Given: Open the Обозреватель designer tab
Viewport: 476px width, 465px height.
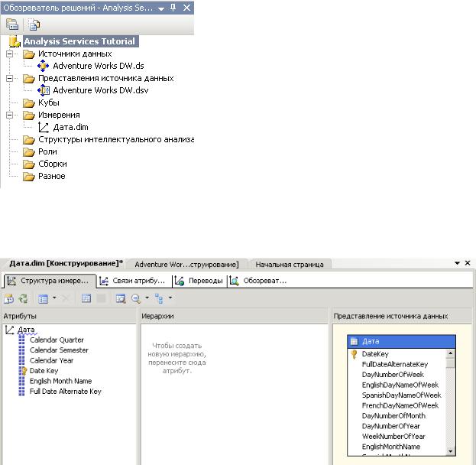Looking at the screenshot, I should [258, 281].
